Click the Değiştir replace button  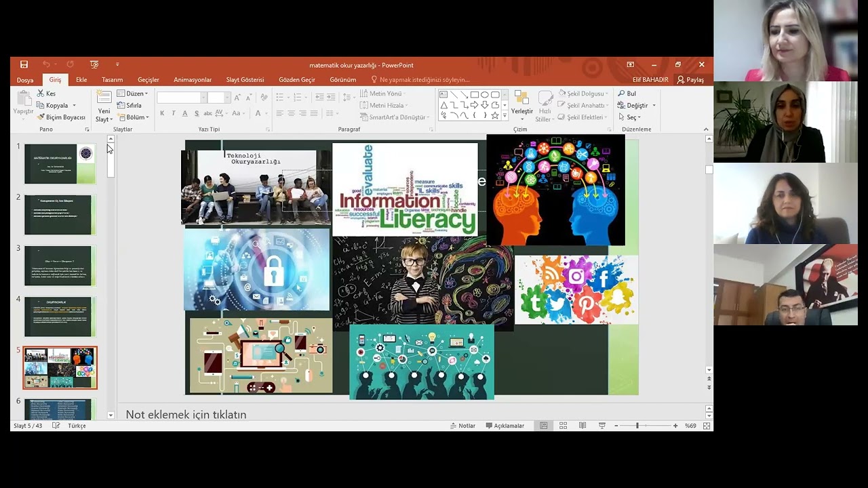pyautogui.click(x=636, y=106)
